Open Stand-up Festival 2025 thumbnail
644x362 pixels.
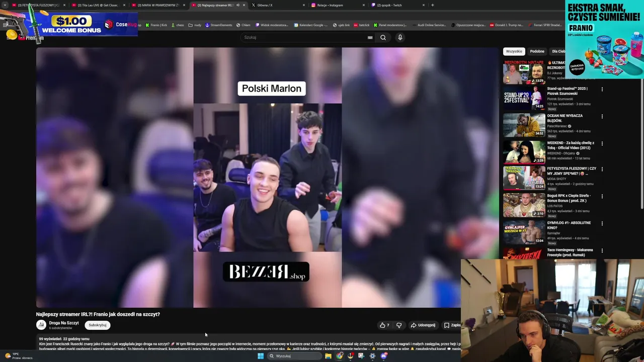coord(524,98)
